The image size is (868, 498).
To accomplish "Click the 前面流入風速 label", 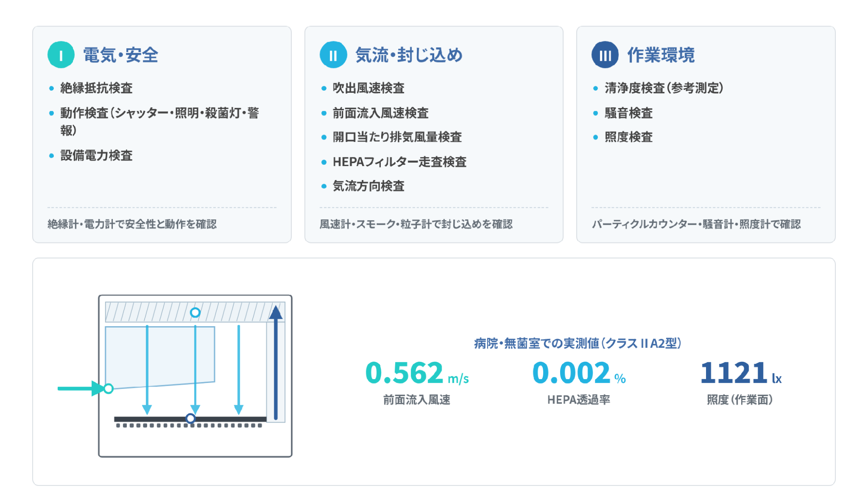I will [417, 400].
